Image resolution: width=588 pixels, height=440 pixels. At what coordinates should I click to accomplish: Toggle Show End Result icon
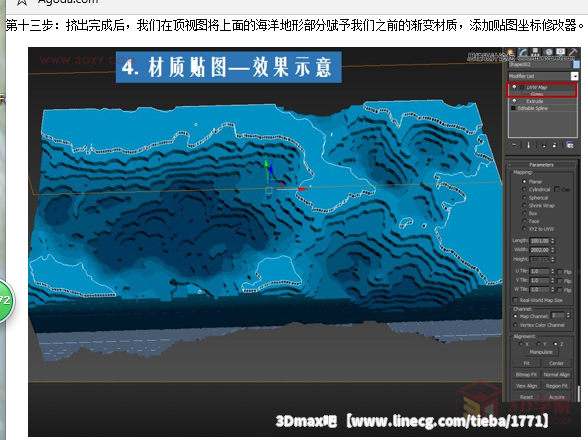pyautogui.click(x=529, y=145)
